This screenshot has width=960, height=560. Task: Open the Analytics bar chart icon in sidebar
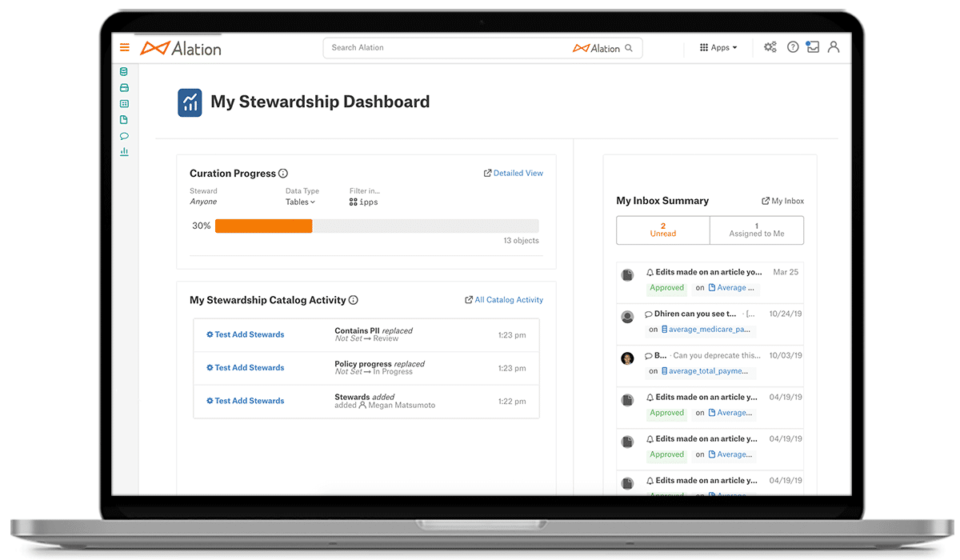(124, 151)
